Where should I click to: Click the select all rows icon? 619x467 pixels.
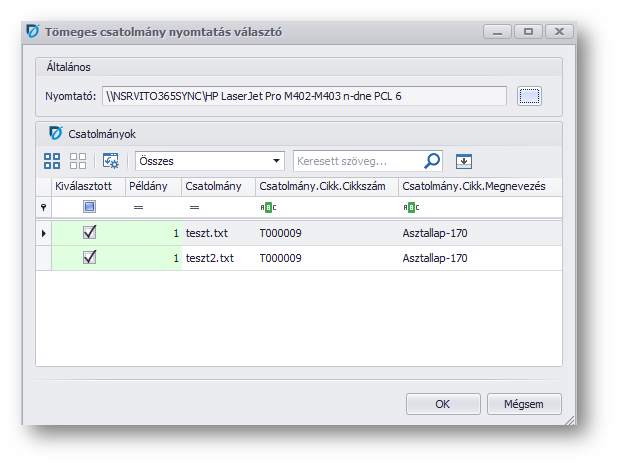[x=52, y=161]
